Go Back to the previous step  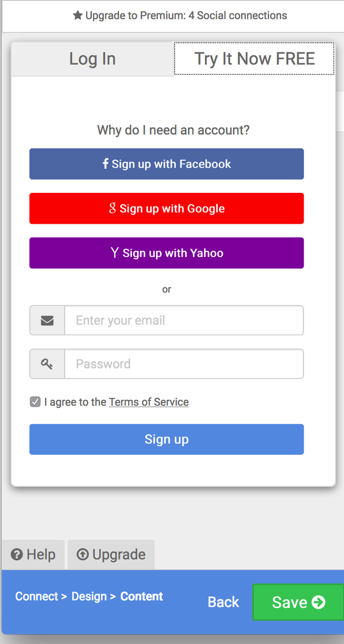coord(223,602)
